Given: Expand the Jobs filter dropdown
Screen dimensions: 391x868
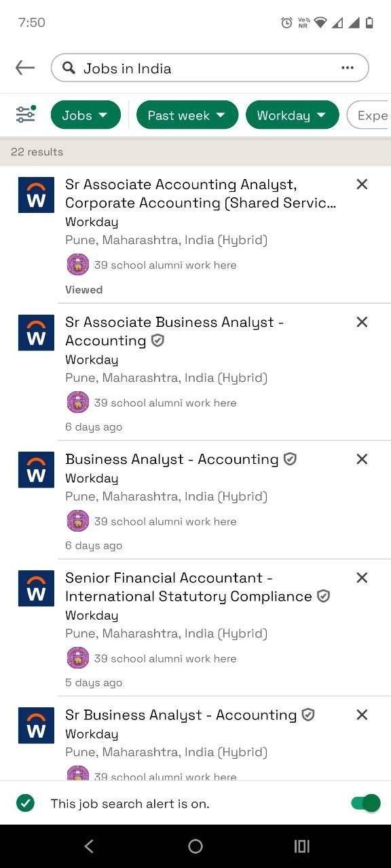Looking at the screenshot, I should click(x=86, y=115).
